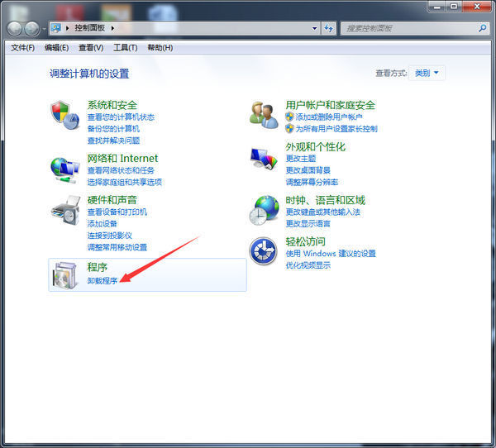Click the refresh arrows icon beside address bar

tap(329, 28)
